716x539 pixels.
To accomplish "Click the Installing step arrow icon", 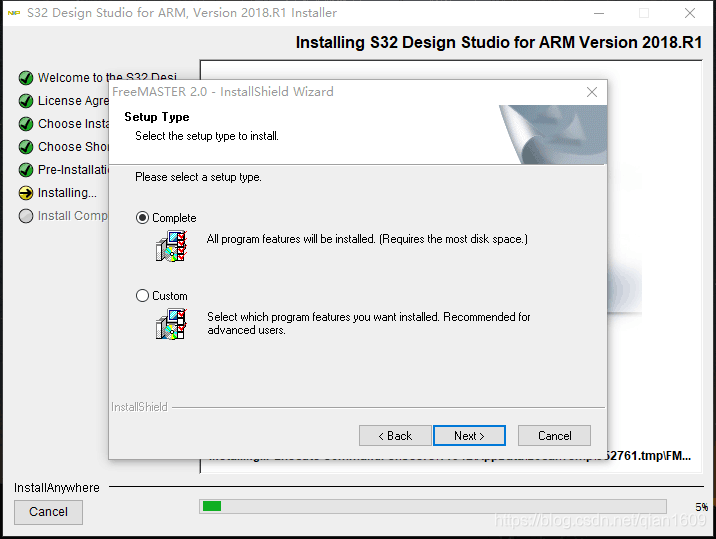I will click(x=26, y=193).
